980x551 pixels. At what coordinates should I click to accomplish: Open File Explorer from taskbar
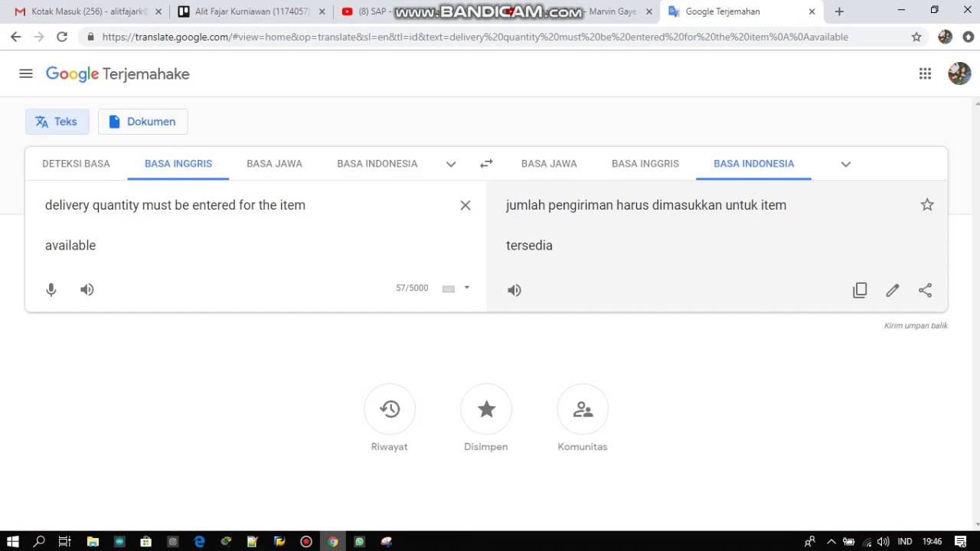tap(93, 542)
